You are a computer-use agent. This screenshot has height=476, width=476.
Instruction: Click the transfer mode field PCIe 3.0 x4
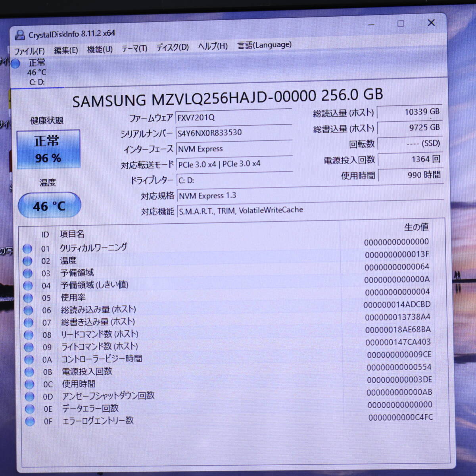234,164
